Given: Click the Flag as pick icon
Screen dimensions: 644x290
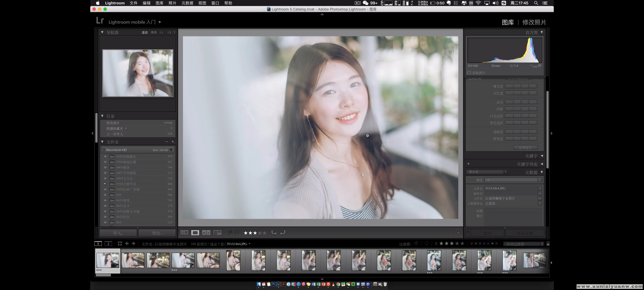Looking at the screenshot, I should [230, 232].
